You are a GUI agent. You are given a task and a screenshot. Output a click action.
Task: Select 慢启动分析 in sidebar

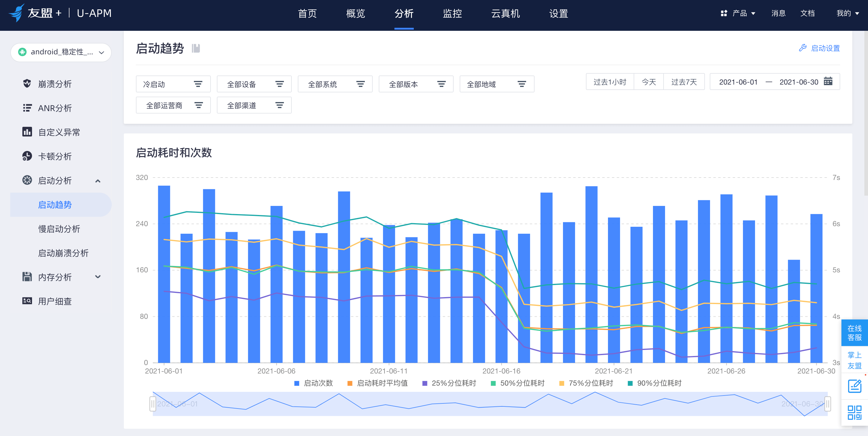click(59, 229)
